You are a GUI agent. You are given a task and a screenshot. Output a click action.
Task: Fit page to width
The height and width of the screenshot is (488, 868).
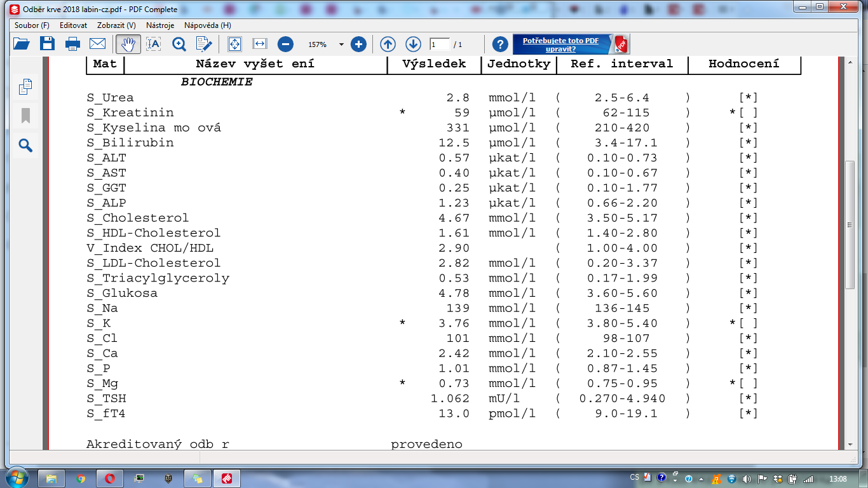(259, 44)
